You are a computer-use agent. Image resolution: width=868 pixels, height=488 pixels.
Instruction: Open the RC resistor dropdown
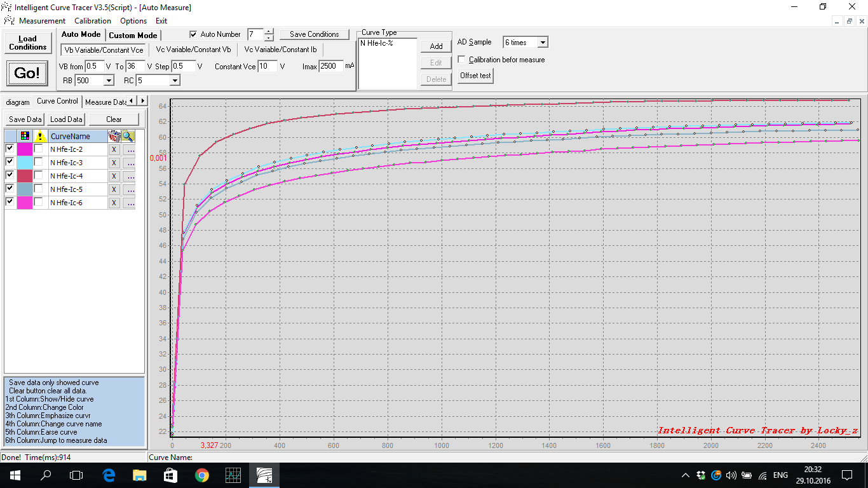175,81
